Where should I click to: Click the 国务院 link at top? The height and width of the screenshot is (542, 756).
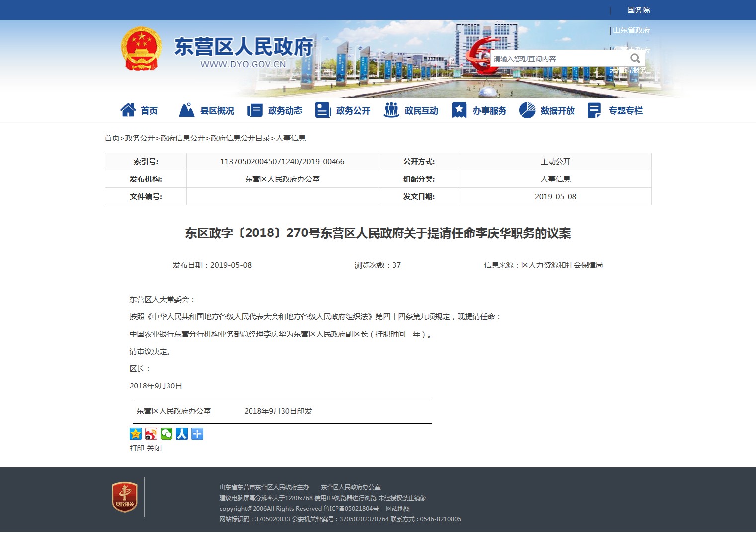click(638, 10)
